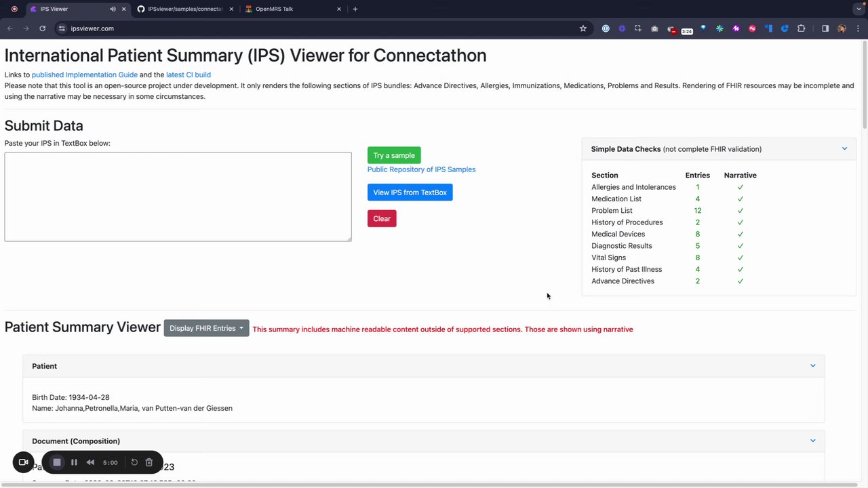Collapse the Simple Data Checks panel

pyautogui.click(x=844, y=148)
